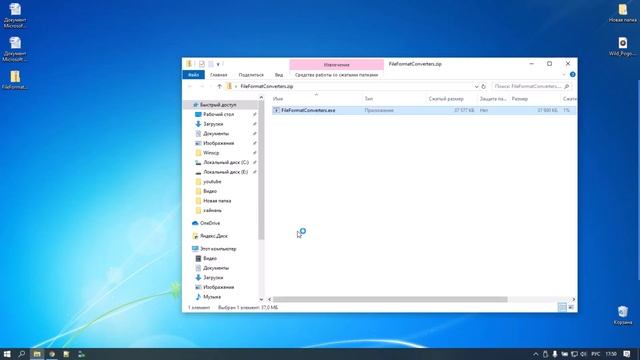Open the Файл ribbon tab
640x360 pixels.
click(x=193, y=75)
